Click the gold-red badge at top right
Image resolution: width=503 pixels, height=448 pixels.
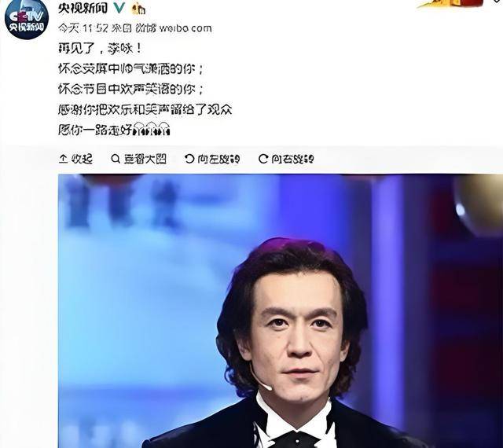pyautogui.click(x=450, y=3)
